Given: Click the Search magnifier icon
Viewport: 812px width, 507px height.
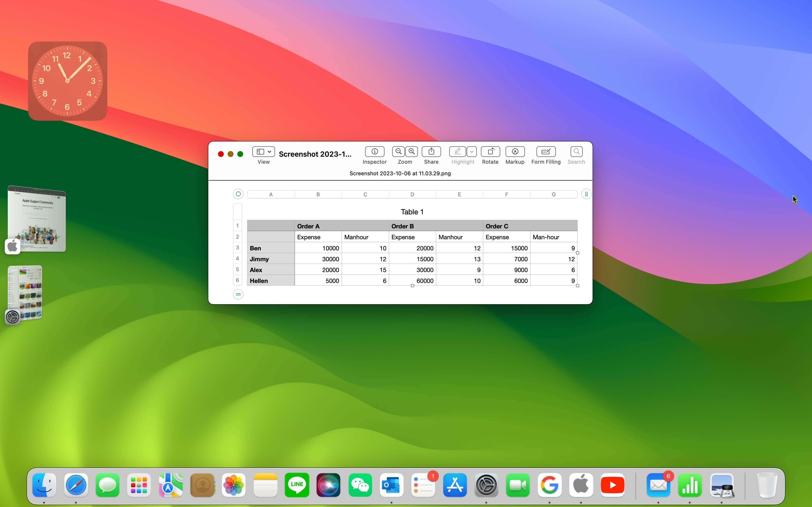Looking at the screenshot, I should coord(576,152).
